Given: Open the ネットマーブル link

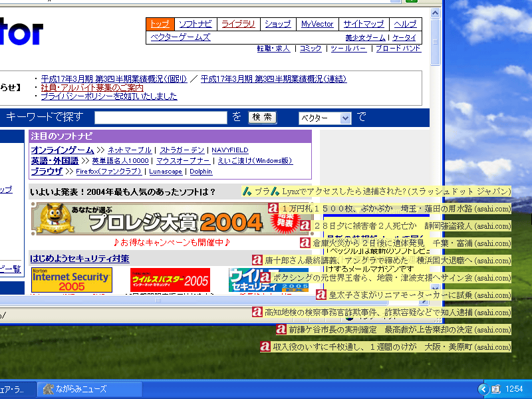Looking at the screenshot, I should (x=130, y=150).
